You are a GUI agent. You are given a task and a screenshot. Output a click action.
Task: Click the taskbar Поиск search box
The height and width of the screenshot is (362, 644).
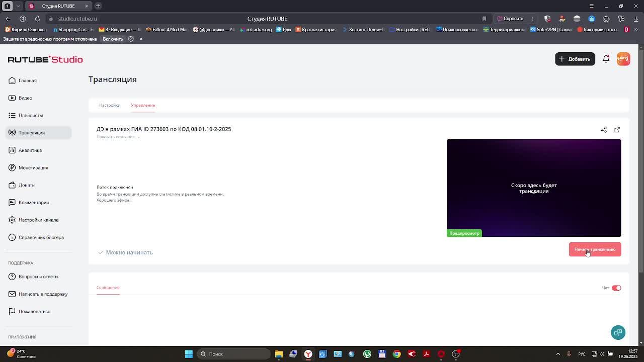pyautogui.click(x=234, y=354)
